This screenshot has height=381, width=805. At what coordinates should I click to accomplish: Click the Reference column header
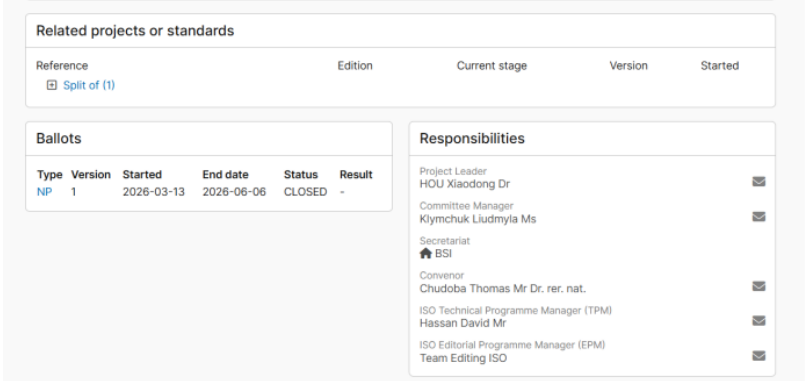click(x=62, y=66)
